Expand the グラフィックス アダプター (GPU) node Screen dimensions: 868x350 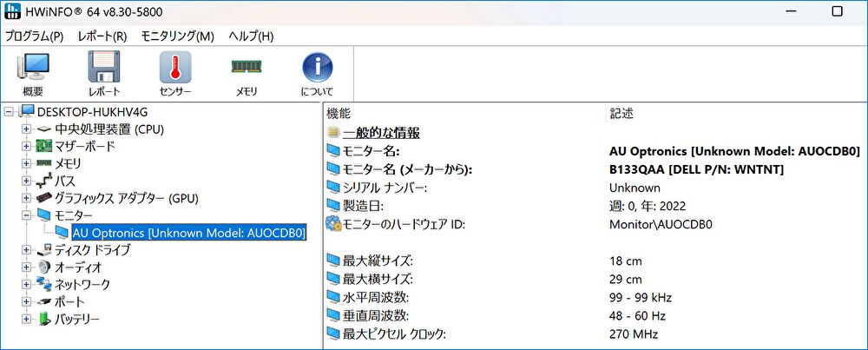(26, 198)
